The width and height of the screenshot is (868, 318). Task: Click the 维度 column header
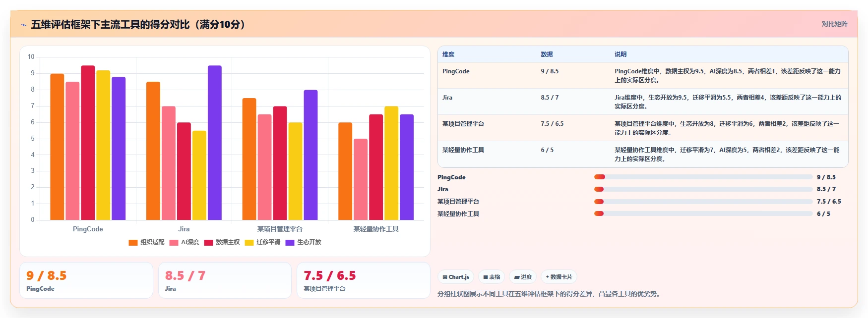coord(448,54)
